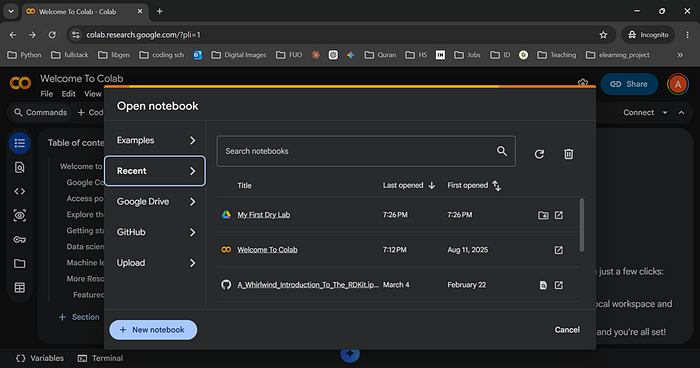
Task: Click the search magnifier icon in notebooks search
Action: [502, 151]
